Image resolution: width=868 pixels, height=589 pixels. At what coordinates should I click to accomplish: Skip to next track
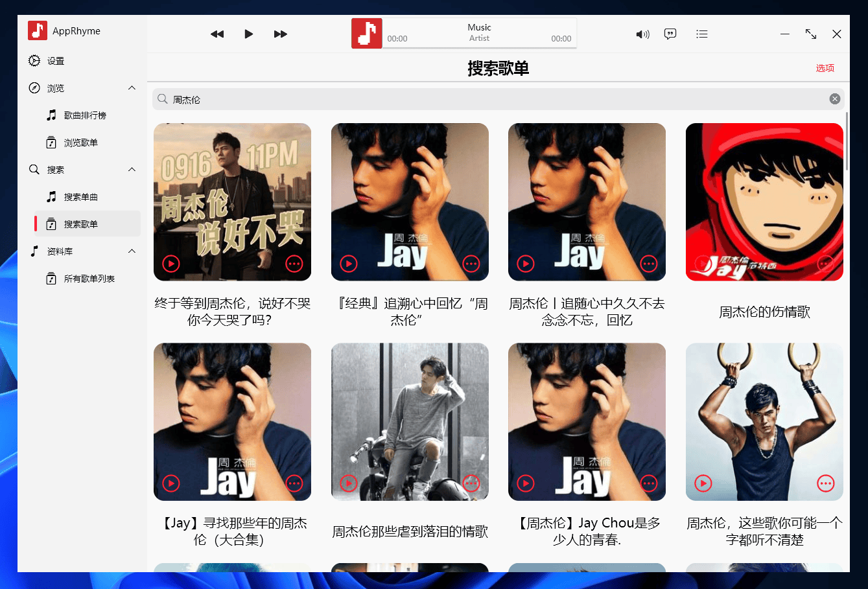[x=280, y=34]
